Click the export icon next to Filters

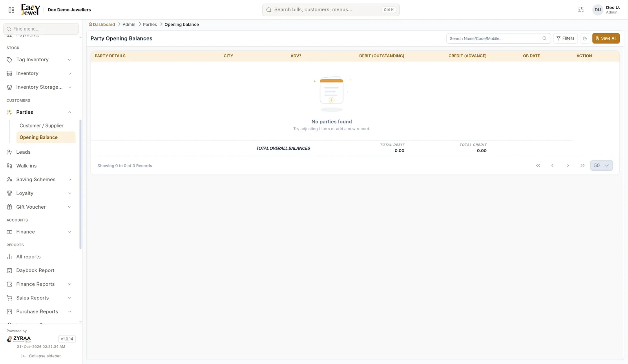coord(585,38)
